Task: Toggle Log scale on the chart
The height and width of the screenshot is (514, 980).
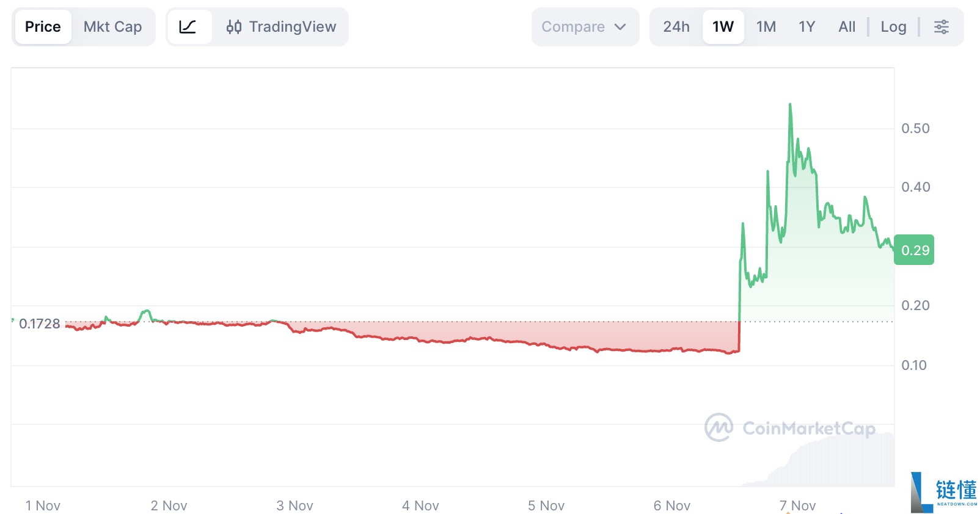Action: pyautogui.click(x=893, y=27)
